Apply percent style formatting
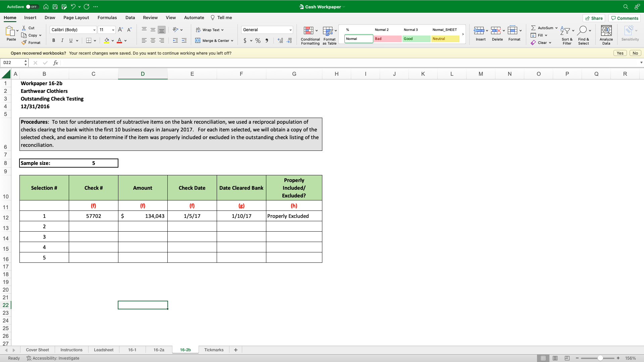The height and width of the screenshot is (362, 644). (258, 41)
